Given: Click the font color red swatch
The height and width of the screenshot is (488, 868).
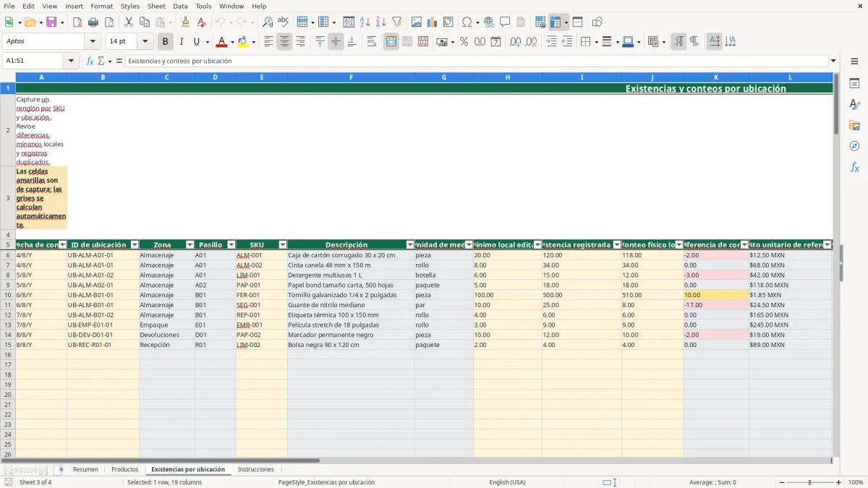Looking at the screenshot, I should click(x=221, y=42).
